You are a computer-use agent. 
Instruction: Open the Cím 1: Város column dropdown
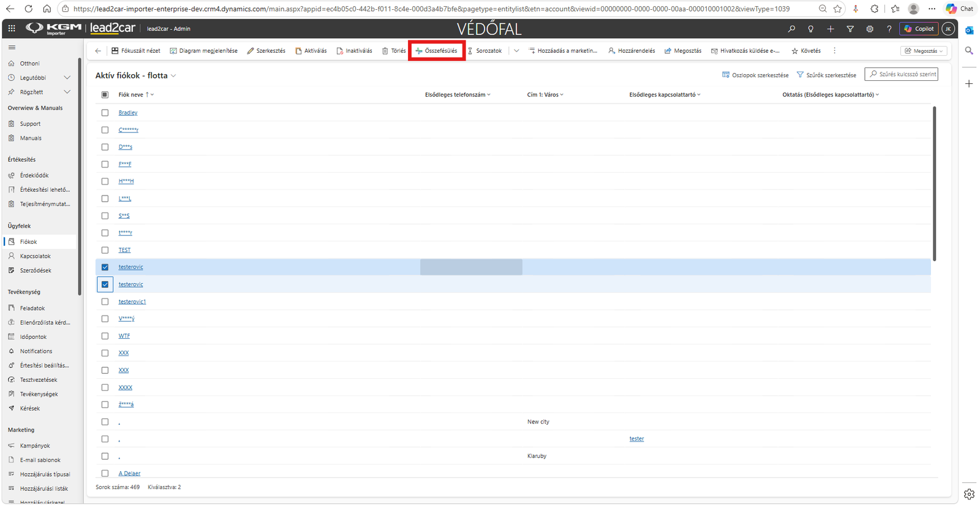pyautogui.click(x=545, y=95)
